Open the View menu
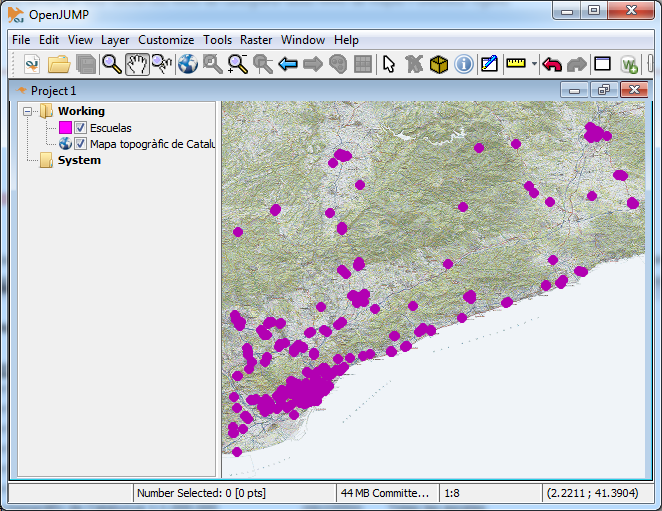662x511 pixels. [80, 40]
